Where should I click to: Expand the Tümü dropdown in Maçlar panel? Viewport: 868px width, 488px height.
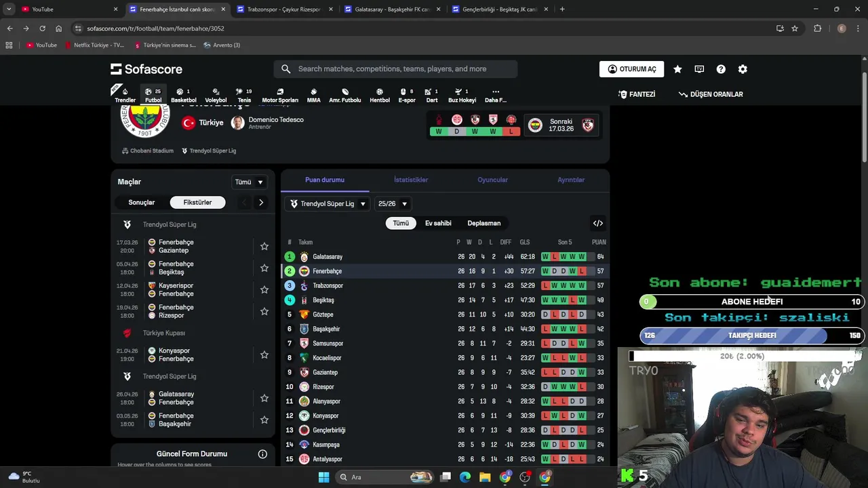(x=249, y=182)
